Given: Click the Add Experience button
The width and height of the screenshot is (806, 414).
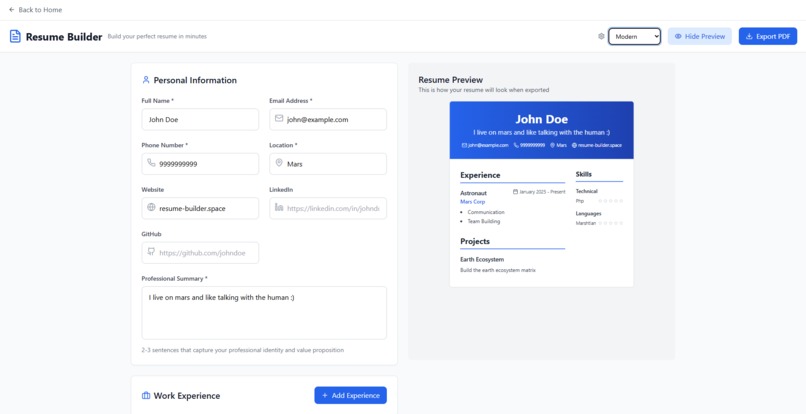Looking at the screenshot, I should (x=351, y=395).
